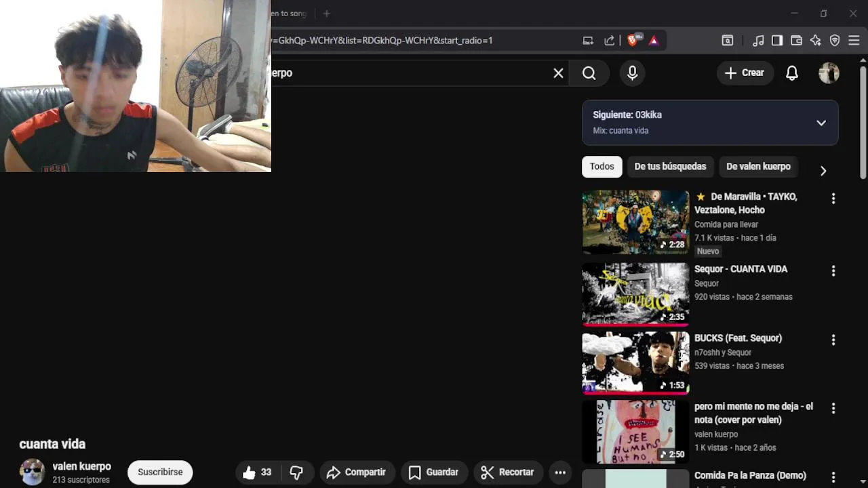Click the share page icon in address bar
The width and height of the screenshot is (868, 488).
click(610, 41)
